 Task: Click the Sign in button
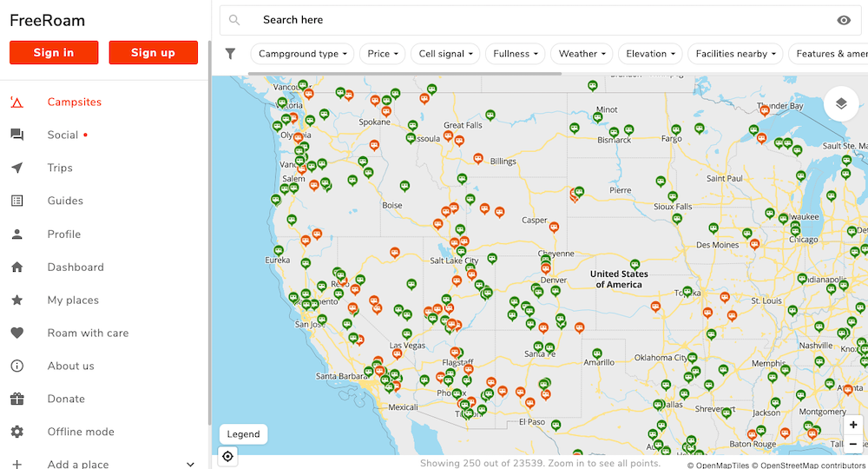[x=54, y=53]
